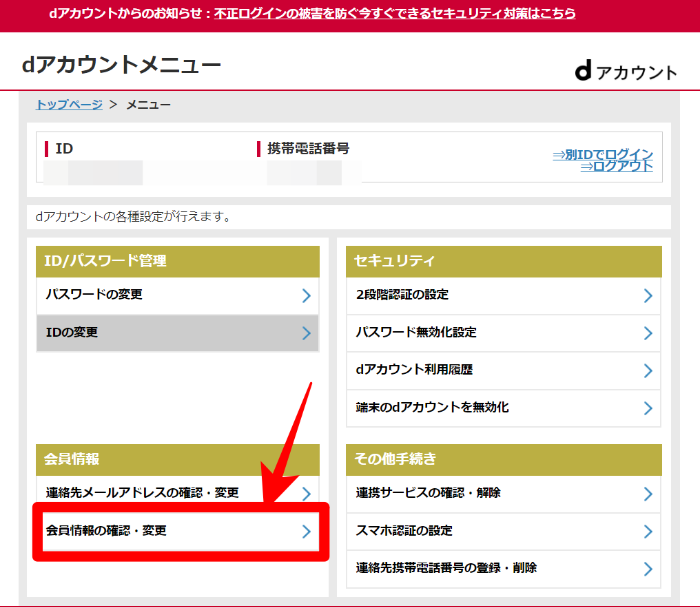Open 会員情報の確認・変更
Image resolution: width=700 pixels, height=608 pixels.
click(x=181, y=531)
